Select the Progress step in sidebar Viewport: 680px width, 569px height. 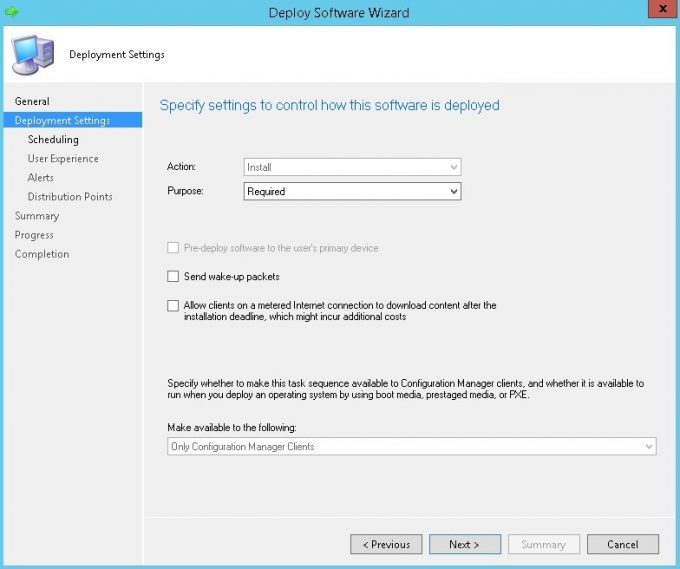(x=35, y=235)
